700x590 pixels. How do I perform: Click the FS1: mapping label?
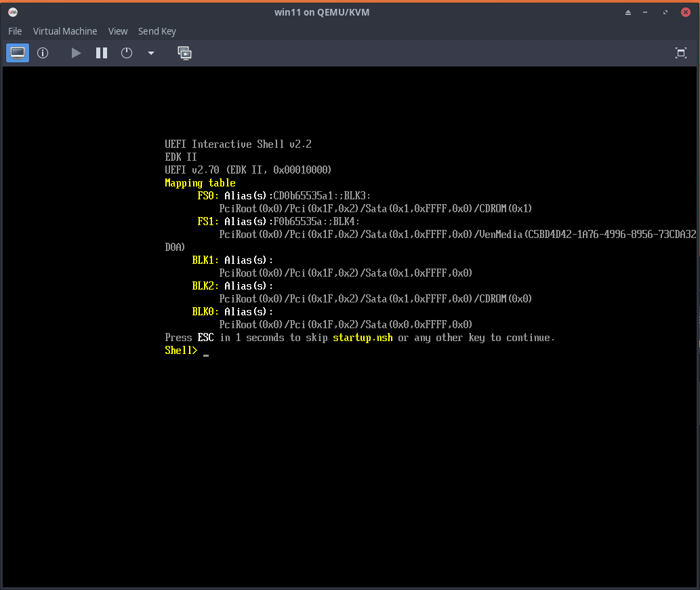(x=208, y=222)
